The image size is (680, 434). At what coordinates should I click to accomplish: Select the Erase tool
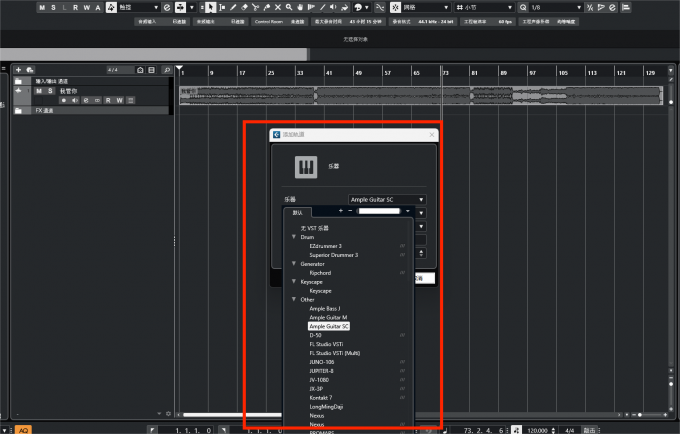click(x=245, y=7)
